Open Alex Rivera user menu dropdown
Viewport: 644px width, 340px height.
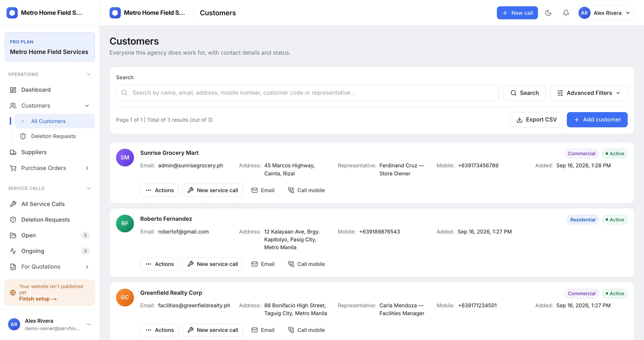pyautogui.click(x=605, y=13)
